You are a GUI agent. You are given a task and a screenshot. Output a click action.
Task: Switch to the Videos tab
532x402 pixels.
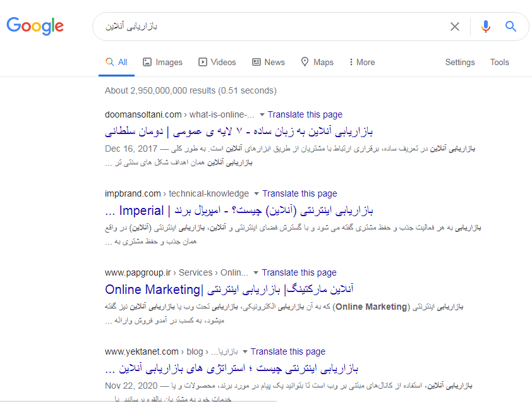[x=217, y=62]
